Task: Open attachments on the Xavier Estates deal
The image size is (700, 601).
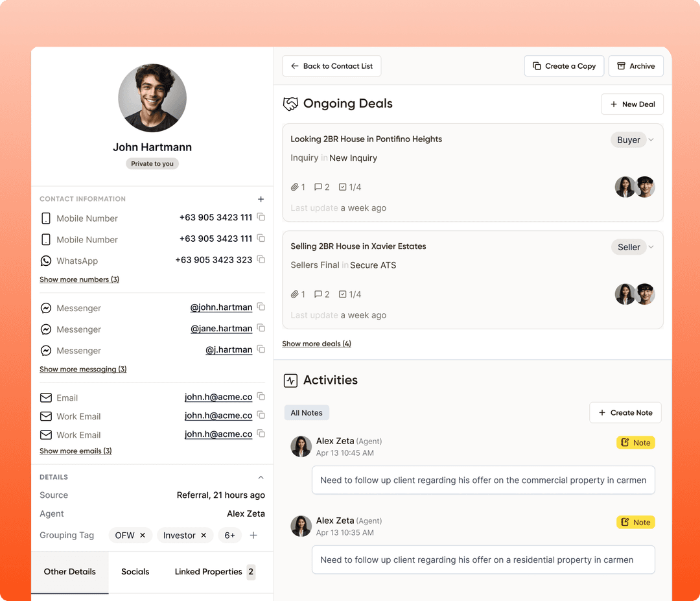Action: point(297,294)
